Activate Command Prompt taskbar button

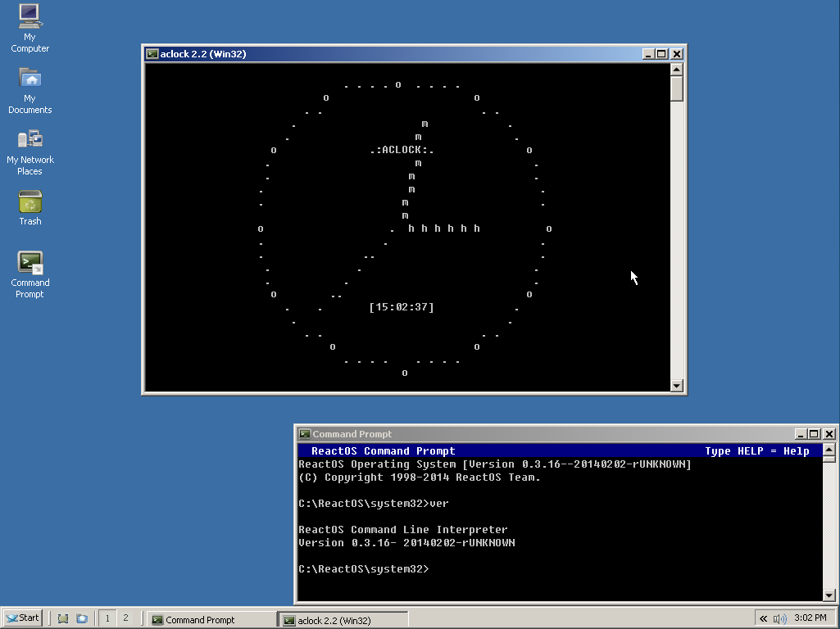coord(211,619)
